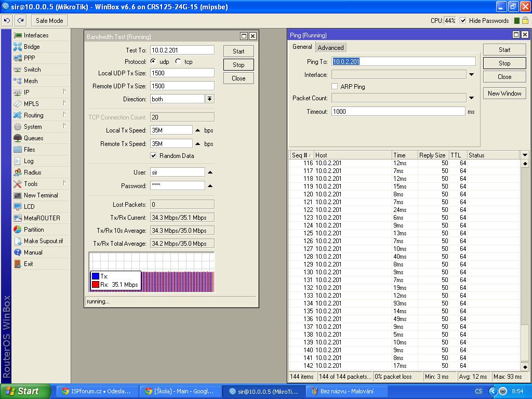Image resolution: width=532 pixels, height=399 pixels.
Task: Open the Log sidebar icon
Action: pyautogui.click(x=18, y=161)
